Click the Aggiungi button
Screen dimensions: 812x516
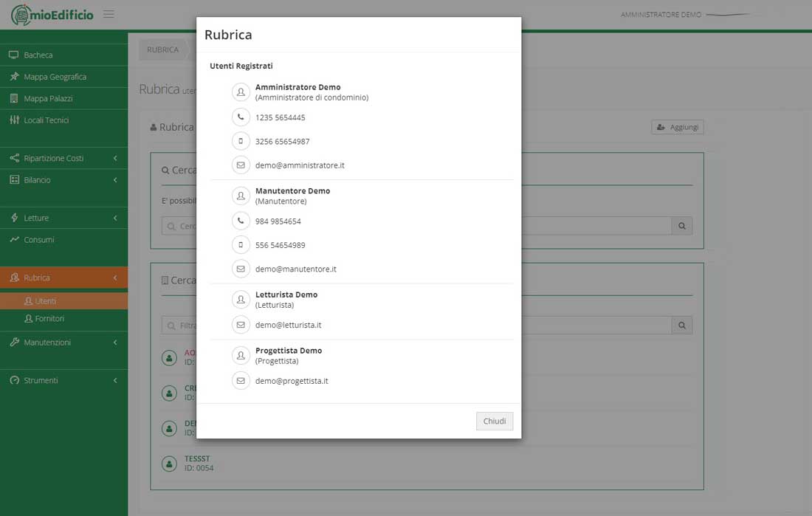(678, 127)
